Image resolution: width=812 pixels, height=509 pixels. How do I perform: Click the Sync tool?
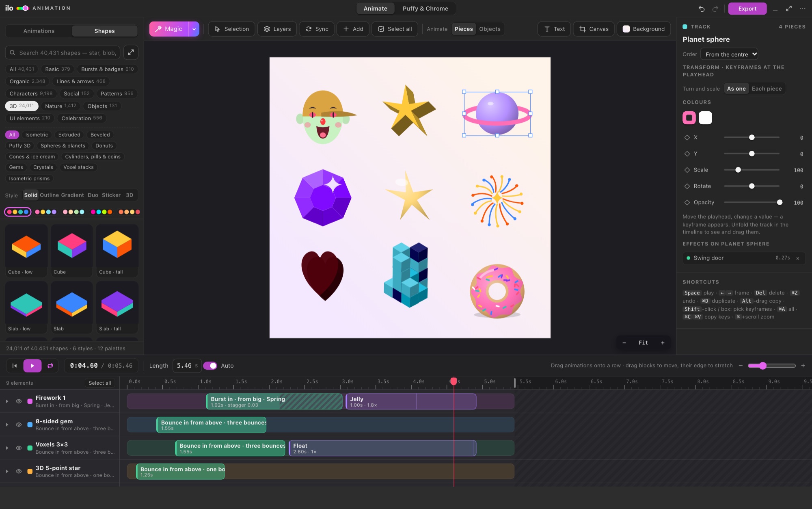point(317,29)
